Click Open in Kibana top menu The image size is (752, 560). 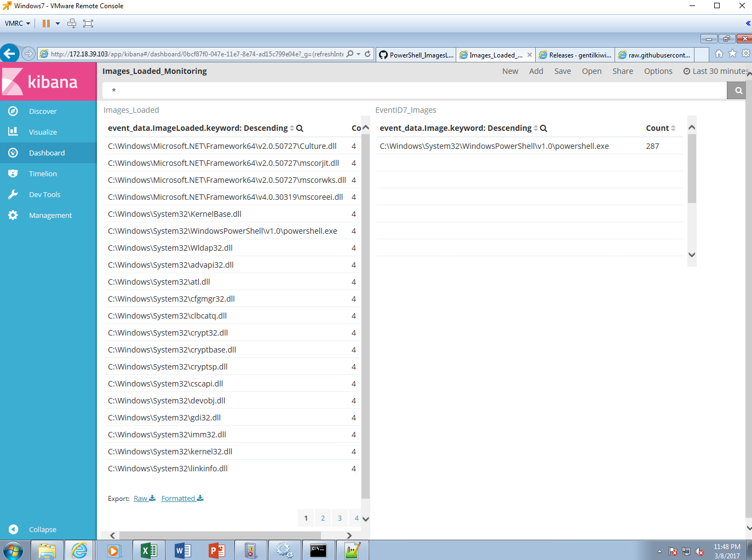592,71
